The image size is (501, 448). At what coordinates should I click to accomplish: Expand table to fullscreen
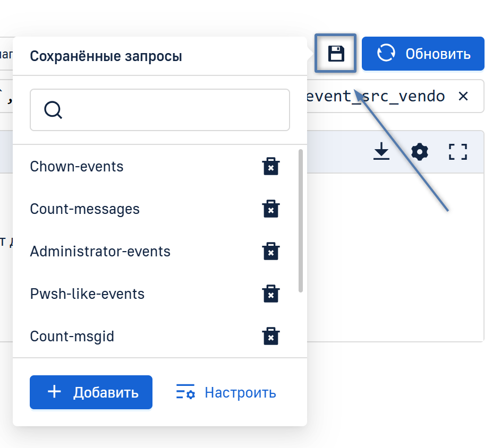point(457,152)
